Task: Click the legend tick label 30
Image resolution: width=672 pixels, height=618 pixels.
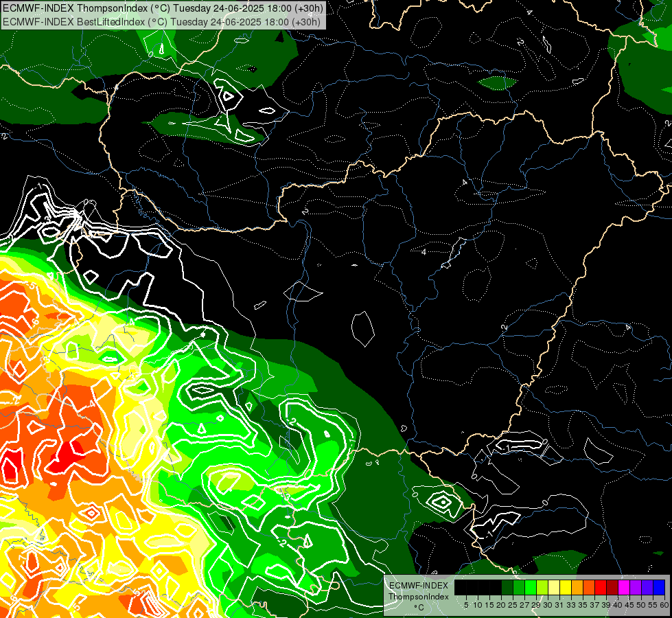Action: click(x=548, y=605)
